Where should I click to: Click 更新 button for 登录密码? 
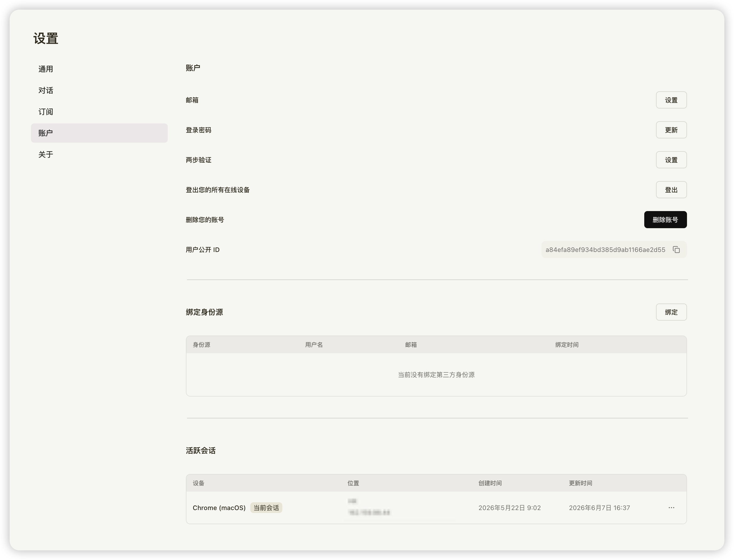click(671, 130)
